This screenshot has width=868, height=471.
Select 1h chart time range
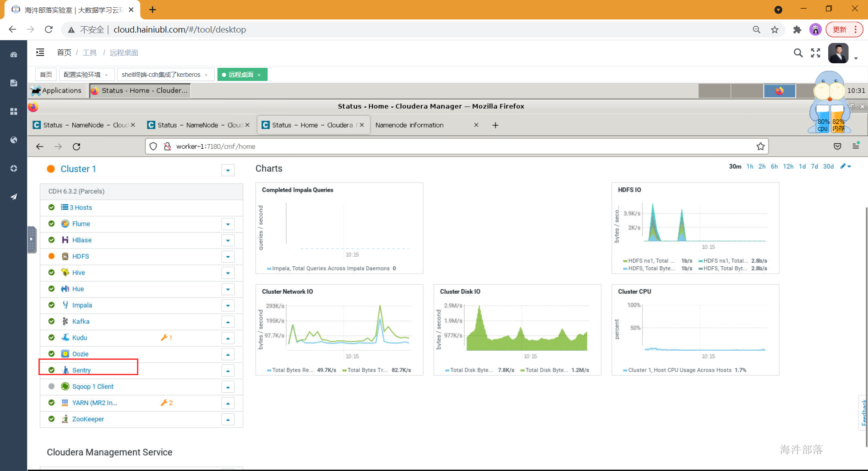click(750, 166)
